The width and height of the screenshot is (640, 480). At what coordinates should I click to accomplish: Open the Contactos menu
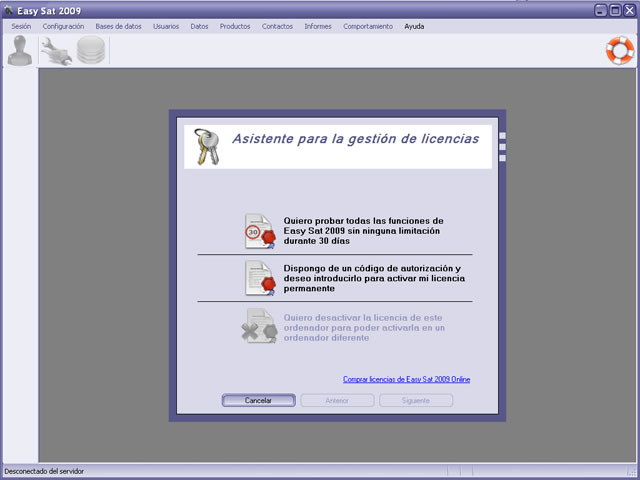[277, 26]
